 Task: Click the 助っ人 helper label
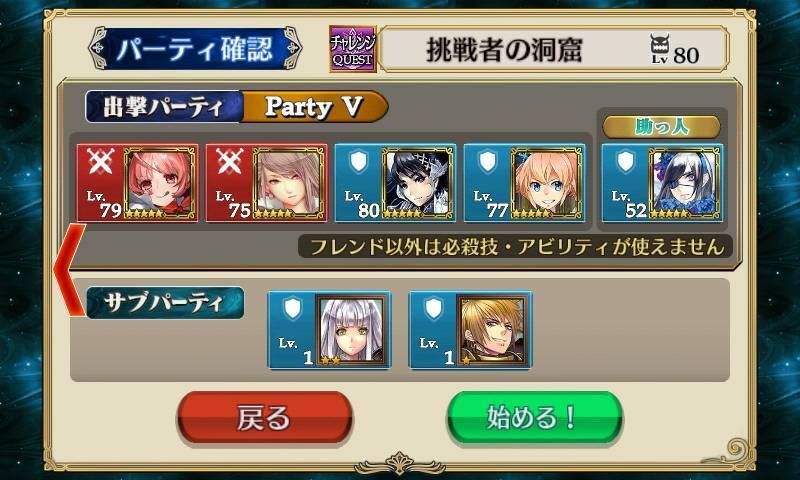coord(662,127)
